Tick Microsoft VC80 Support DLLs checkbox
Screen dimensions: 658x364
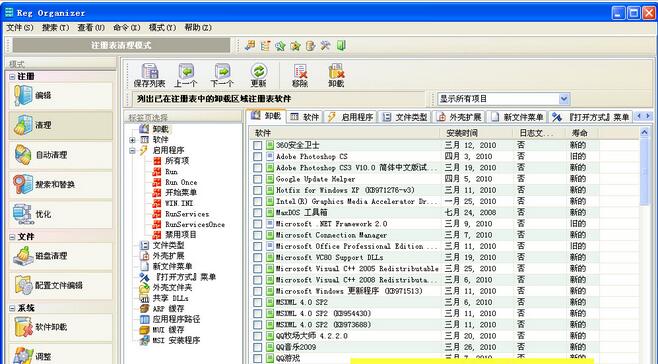click(x=258, y=257)
